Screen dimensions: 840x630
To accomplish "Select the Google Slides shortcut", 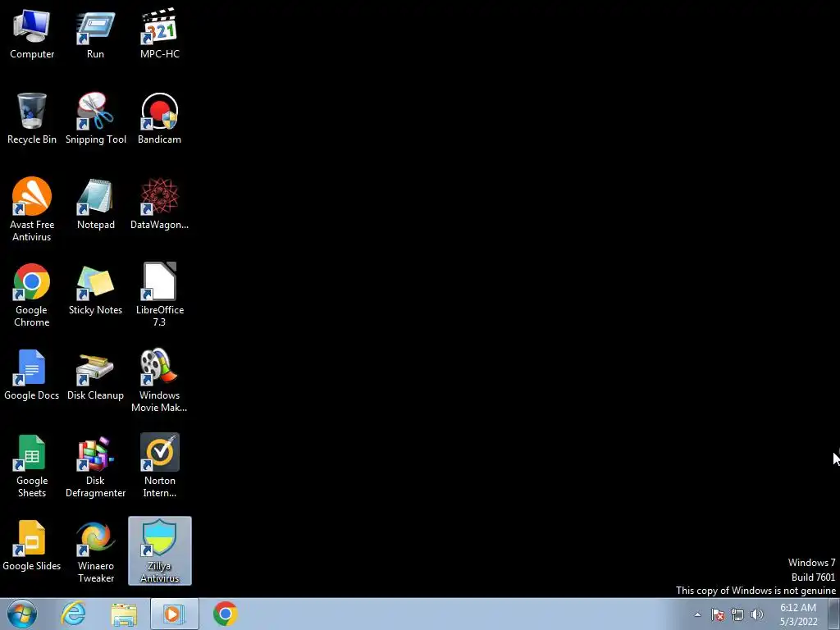I will point(32,546).
